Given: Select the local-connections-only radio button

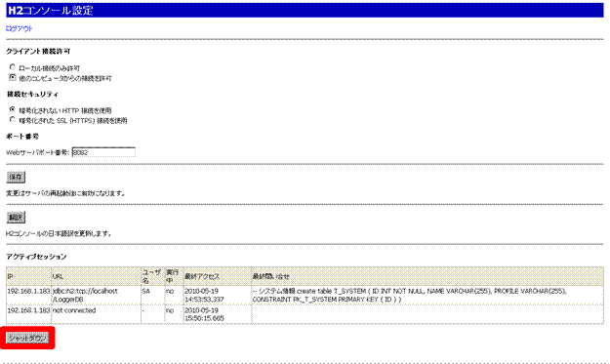Looking at the screenshot, I should pyautogui.click(x=13, y=67).
